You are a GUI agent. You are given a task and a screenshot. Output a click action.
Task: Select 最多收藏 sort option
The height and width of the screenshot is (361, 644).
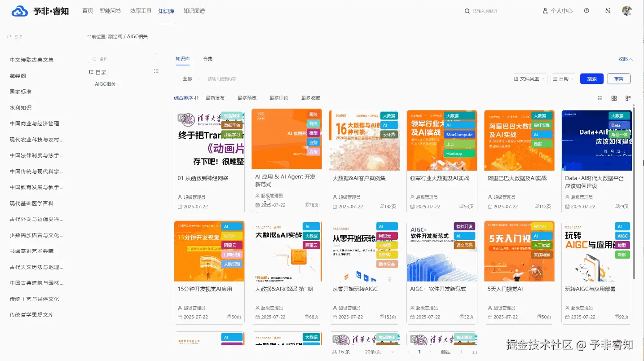coord(311,98)
